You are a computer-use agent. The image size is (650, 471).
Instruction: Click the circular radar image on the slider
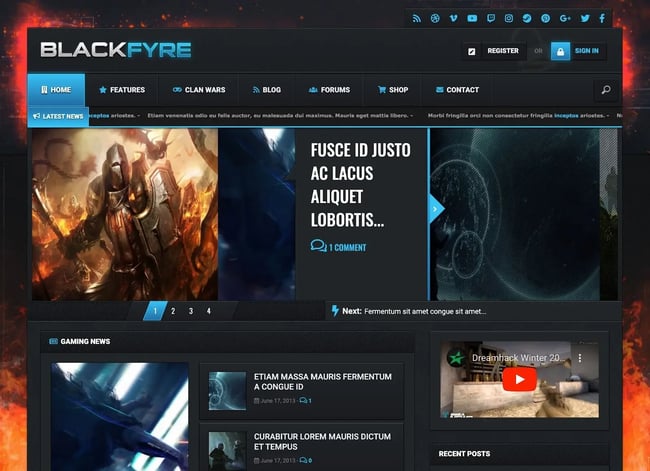[x=515, y=214]
